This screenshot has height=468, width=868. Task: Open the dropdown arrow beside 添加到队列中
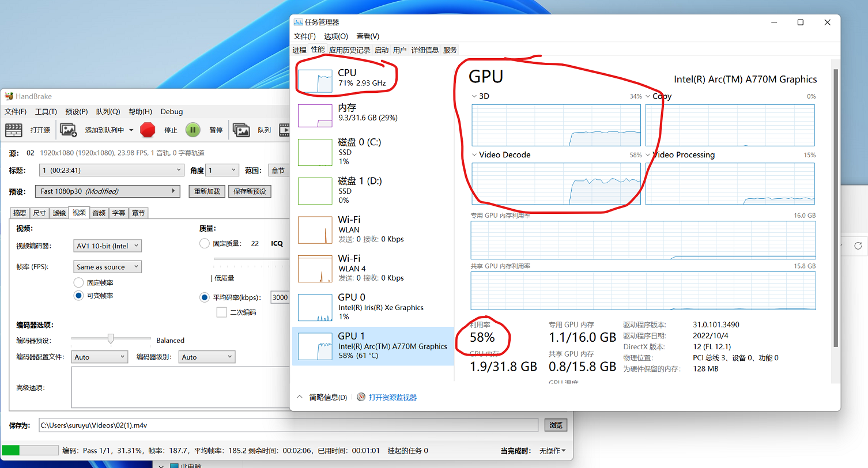coord(131,130)
